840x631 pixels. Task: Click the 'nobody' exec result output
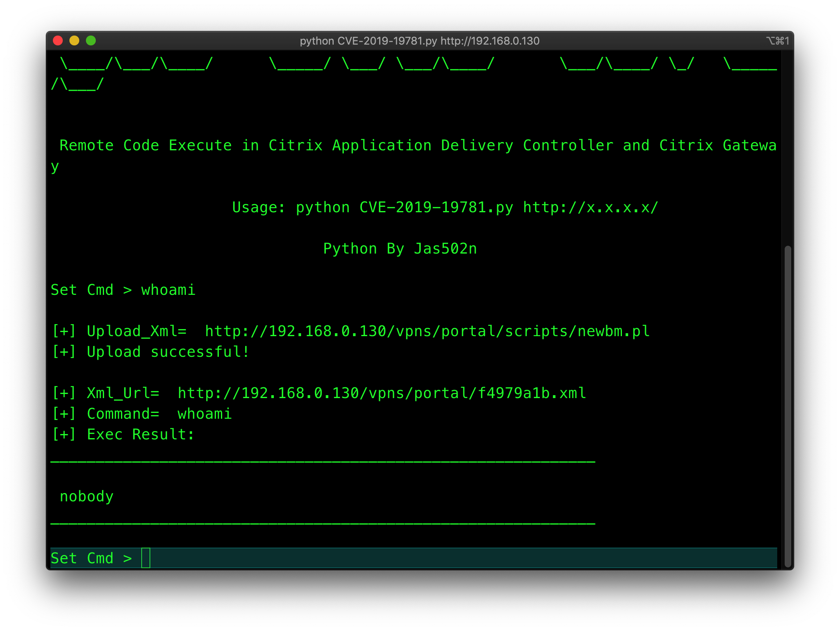[87, 496]
